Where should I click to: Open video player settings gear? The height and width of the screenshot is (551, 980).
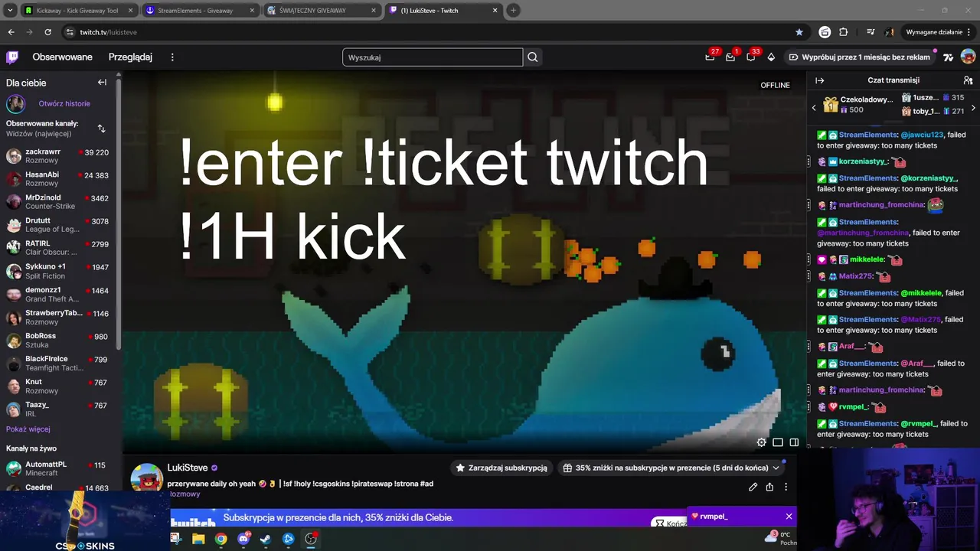(761, 442)
